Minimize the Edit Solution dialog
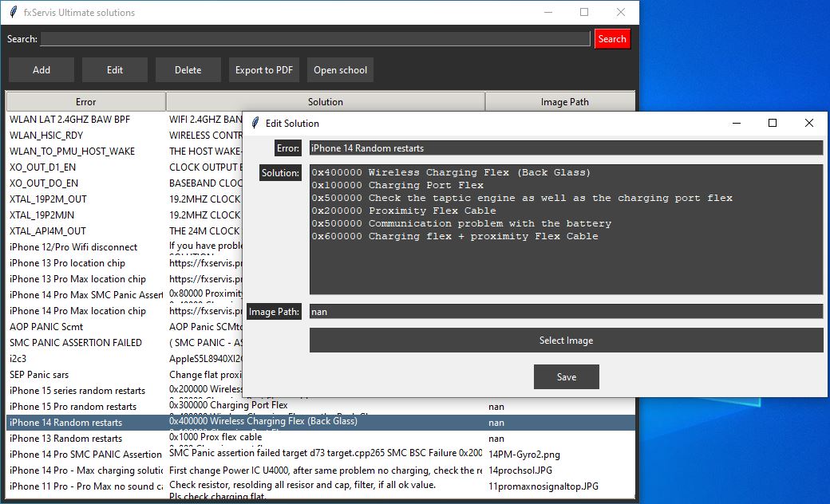 click(737, 123)
